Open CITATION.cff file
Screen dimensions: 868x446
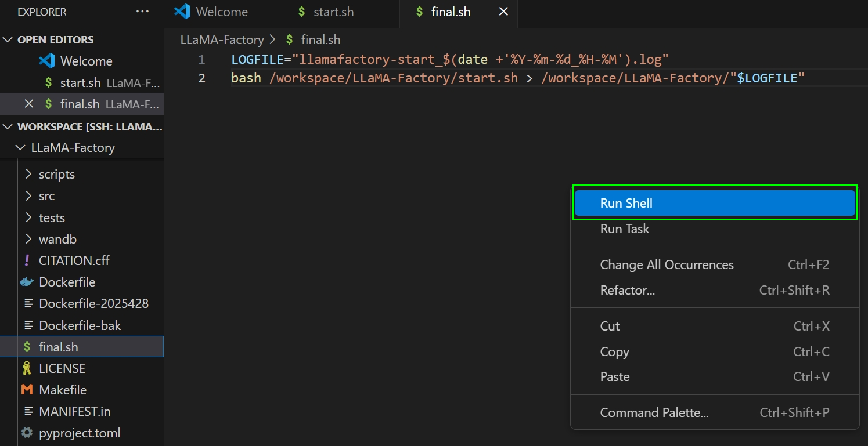pyautogui.click(x=74, y=261)
